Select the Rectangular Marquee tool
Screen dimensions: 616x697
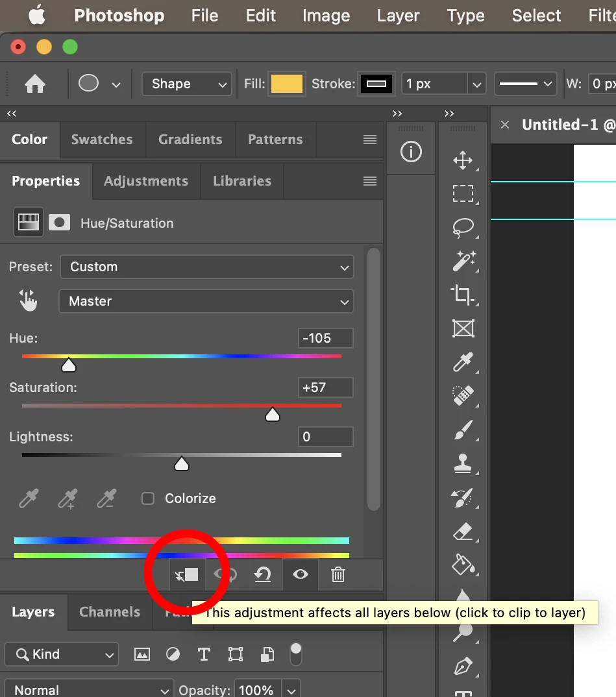(x=463, y=194)
